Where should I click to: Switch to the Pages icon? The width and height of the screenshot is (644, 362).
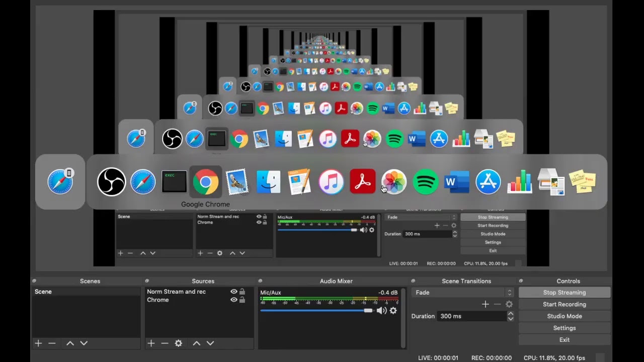300,182
